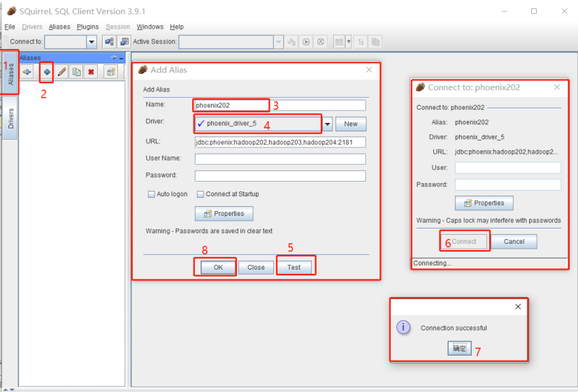578x392 pixels.
Task: Open the Help menu
Action: [177, 27]
